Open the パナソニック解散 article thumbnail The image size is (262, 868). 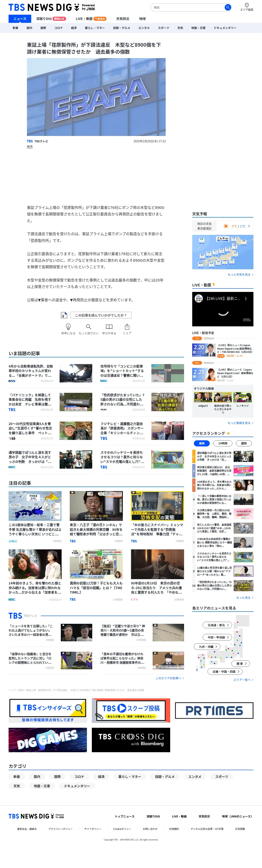76,402
